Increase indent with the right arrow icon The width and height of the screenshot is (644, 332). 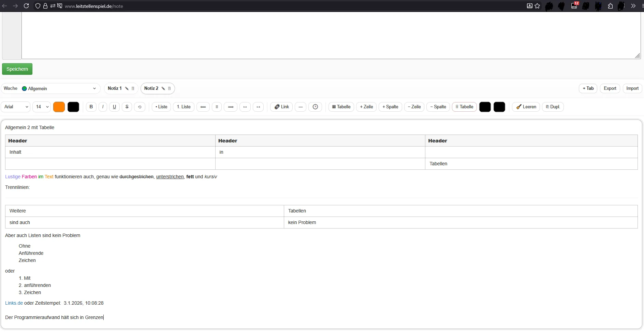pos(245,107)
